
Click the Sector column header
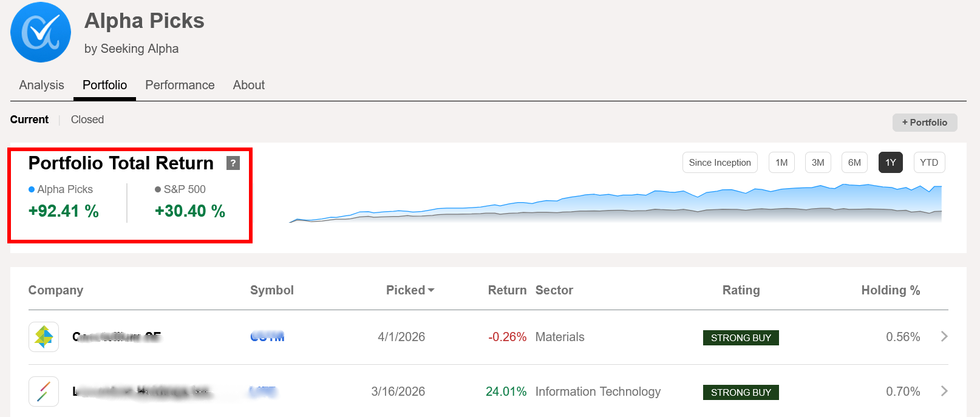pos(554,290)
